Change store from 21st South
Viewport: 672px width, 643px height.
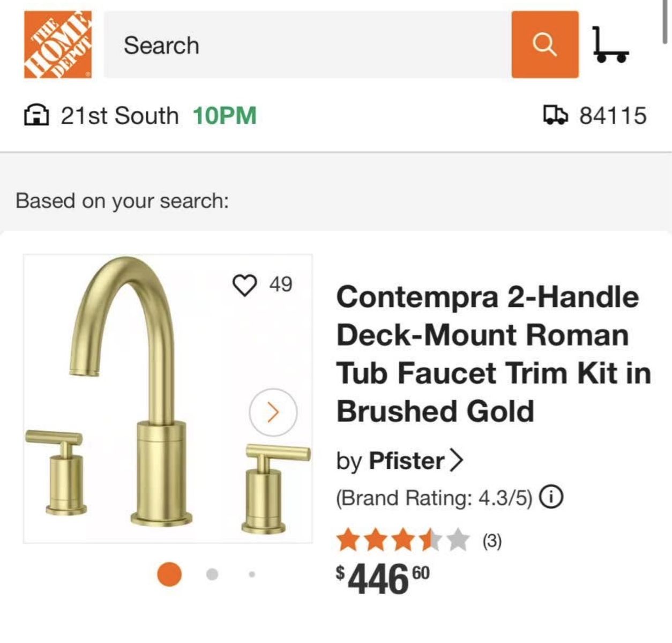click(119, 116)
